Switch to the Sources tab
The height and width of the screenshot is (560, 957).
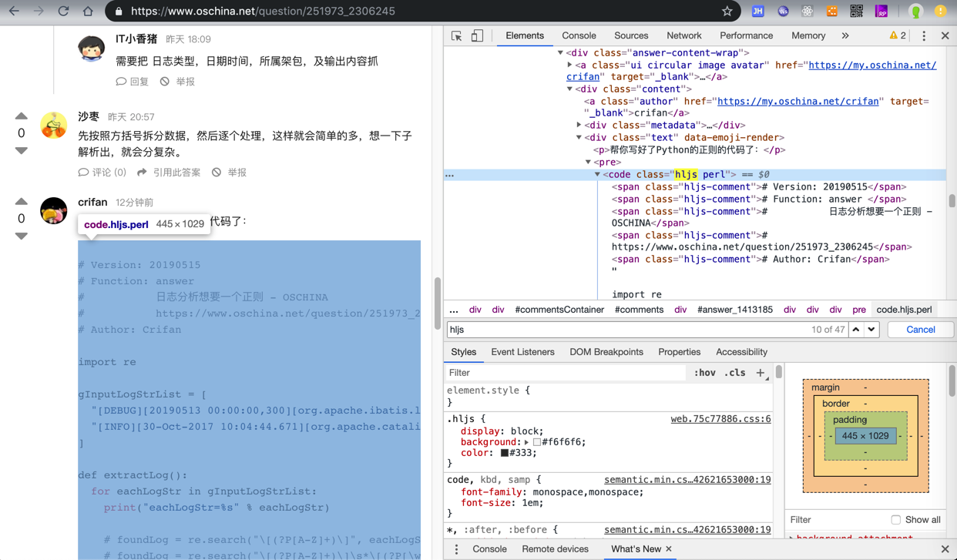click(631, 36)
